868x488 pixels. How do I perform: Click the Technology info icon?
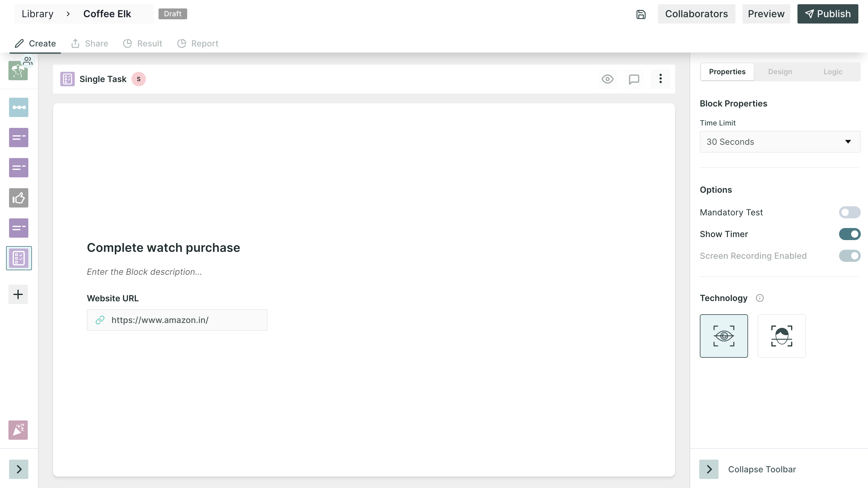click(759, 298)
